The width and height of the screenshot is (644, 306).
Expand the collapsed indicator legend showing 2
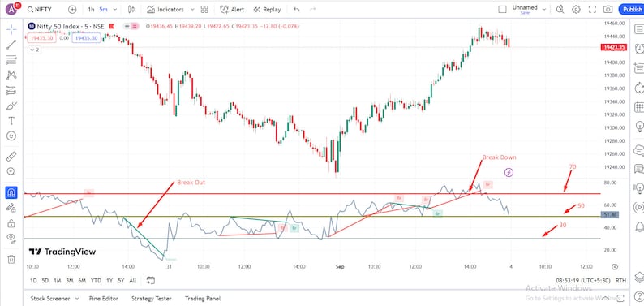pos(34,50)
